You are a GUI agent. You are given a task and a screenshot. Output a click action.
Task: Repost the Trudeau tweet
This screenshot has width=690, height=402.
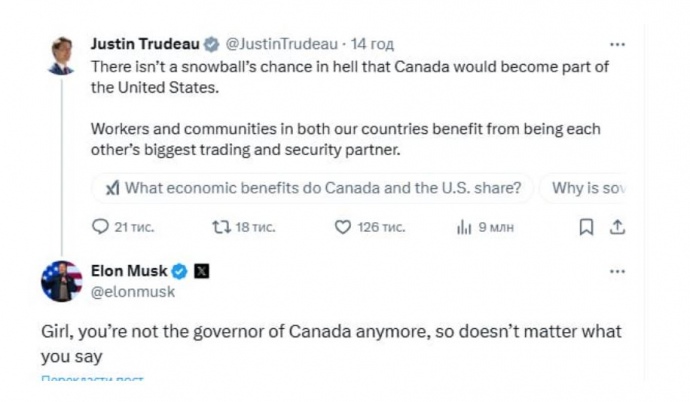pos(222,228)
